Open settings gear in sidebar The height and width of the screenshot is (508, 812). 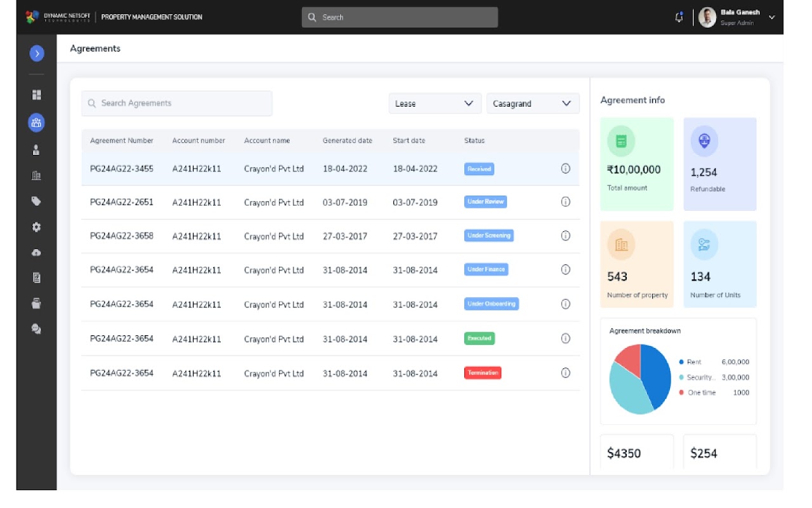(x=37, y=227)
